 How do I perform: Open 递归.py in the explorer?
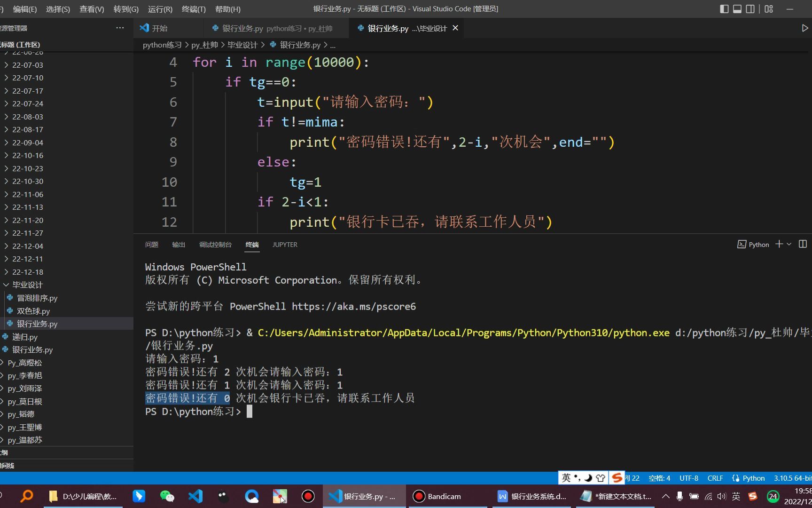coord(67,337)
